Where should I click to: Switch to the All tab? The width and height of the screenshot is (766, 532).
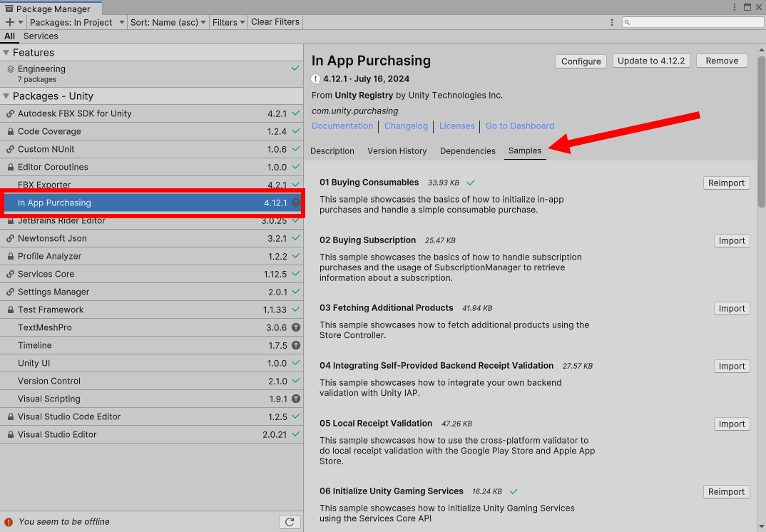(9, 36)
